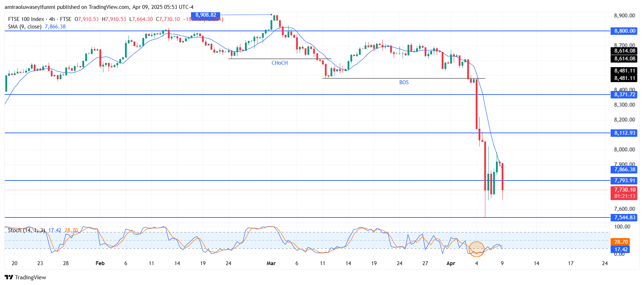Click the 7,793.91 level price label
This screenshot has width=644, height=285.
click(624, 181)
